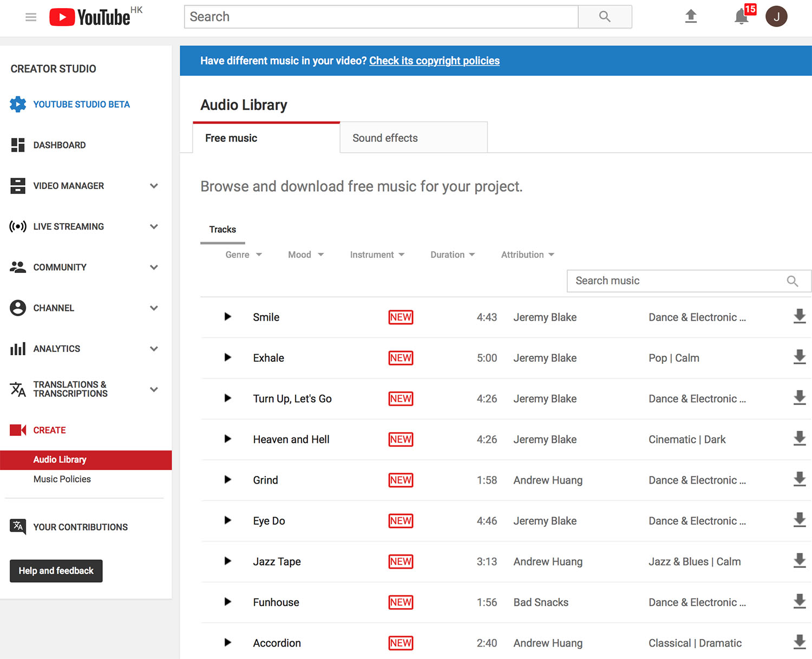Click the search music magnifier icon
Viewport: 812px width, 659px height.
tap(793, 281)
